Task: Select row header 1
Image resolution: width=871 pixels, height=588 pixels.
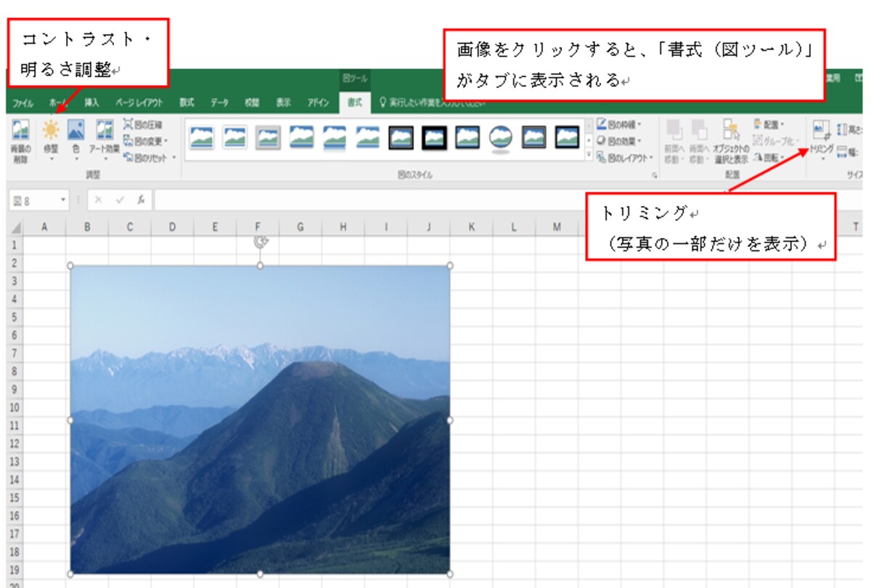Action: pyautogui.click(x=15, y=245)
